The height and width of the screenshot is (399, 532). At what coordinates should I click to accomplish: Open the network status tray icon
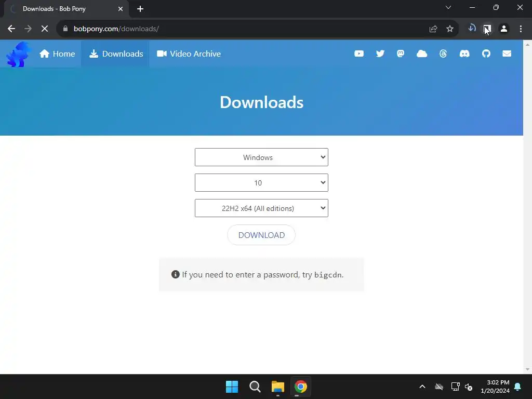pos(455,387)
